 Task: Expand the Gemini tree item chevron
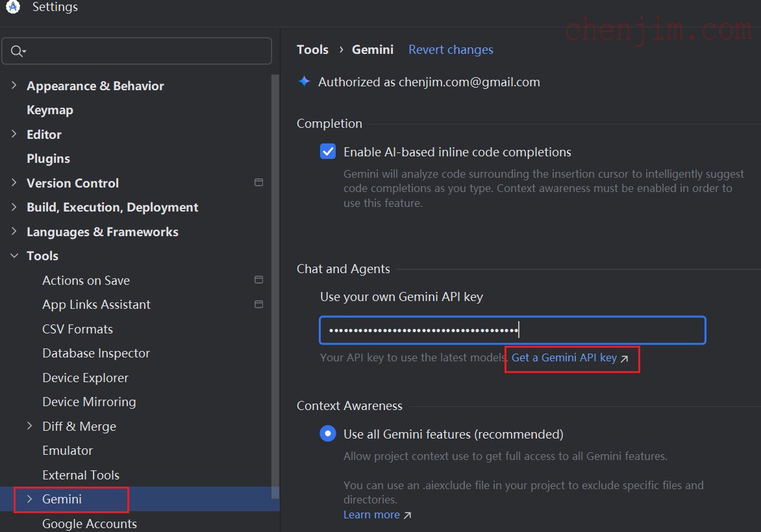click(30, 499)
